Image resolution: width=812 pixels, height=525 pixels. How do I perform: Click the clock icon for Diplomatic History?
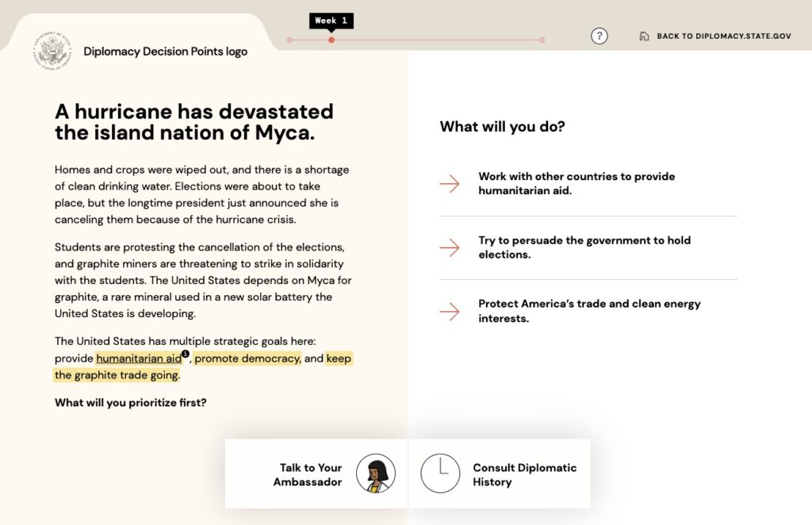[x=440, y=473]
